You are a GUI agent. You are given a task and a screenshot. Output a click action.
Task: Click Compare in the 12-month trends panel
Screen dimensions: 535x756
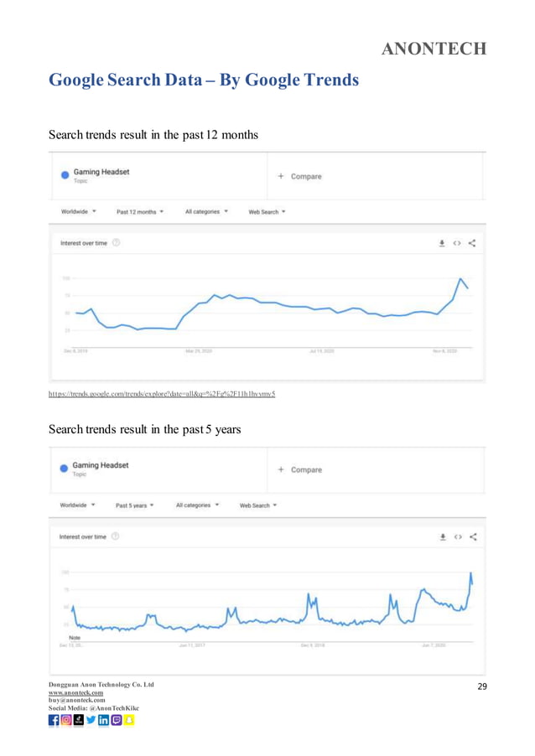click(x=301, y=177)
